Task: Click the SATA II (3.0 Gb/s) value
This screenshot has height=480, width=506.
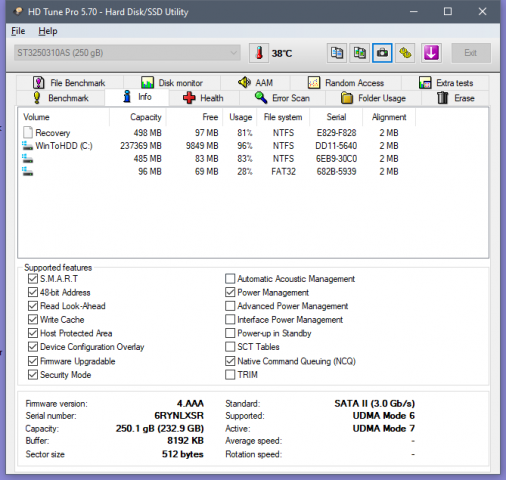Action: [x=374, y=403]
